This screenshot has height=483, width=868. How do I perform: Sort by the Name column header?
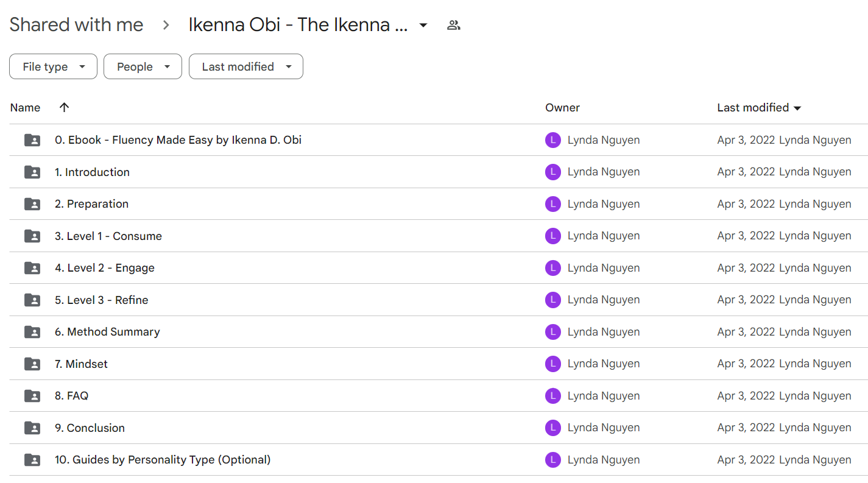click(26, 108)
